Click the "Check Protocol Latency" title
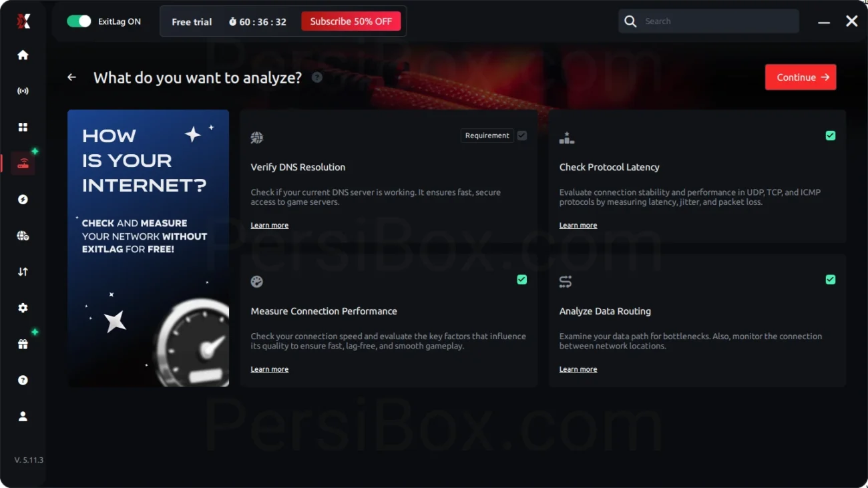Image resolution: width=868 pixels, height=488 pixels. pos(610,168)
